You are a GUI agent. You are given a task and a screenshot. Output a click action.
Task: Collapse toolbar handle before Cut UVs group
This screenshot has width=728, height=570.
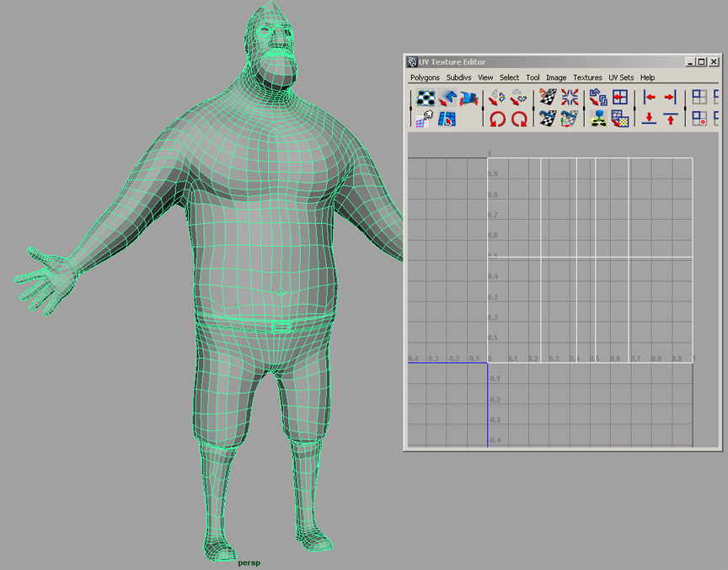pyautogui.click(x=533, y=109)
